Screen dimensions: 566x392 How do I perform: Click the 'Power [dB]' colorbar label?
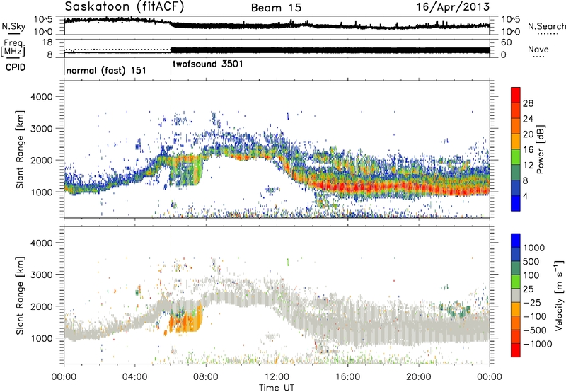click(540, 149)
